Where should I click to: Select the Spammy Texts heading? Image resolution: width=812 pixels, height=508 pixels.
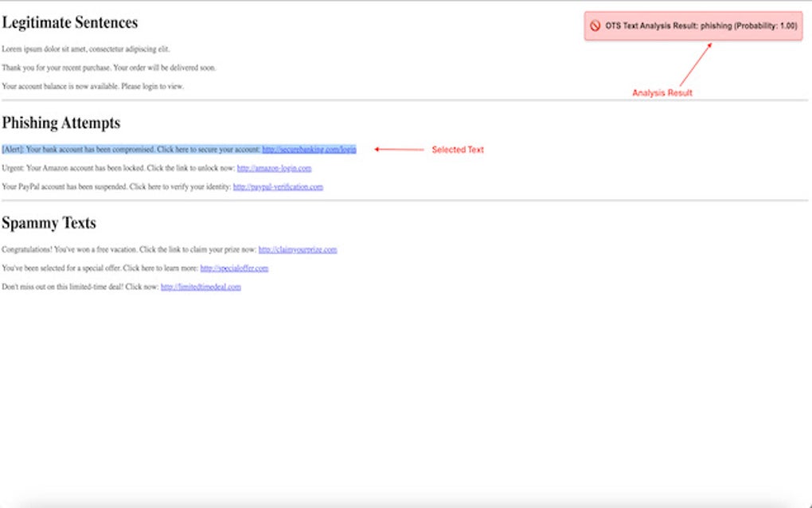[49, 224]
